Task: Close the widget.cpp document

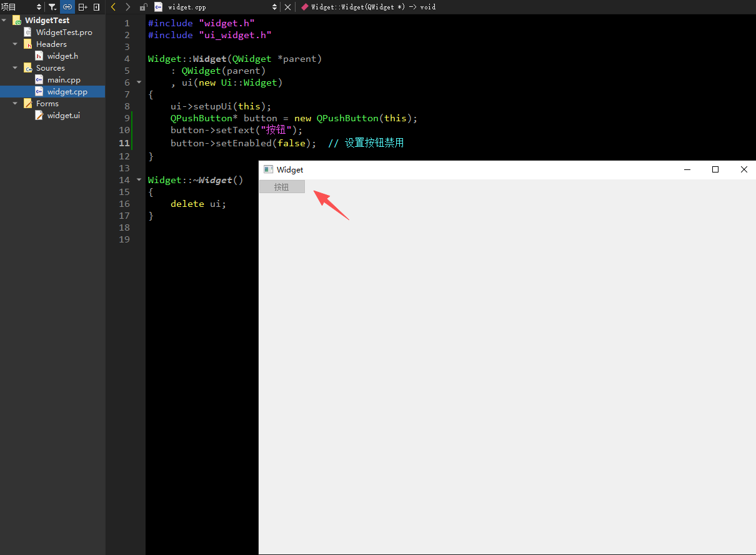Action: pos(287,7)
